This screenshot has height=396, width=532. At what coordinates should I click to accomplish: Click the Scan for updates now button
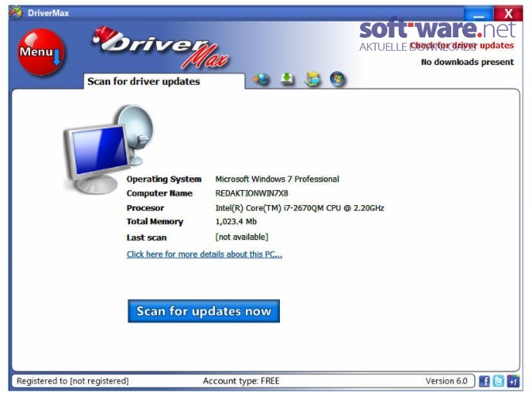click(x=204, y=311)
